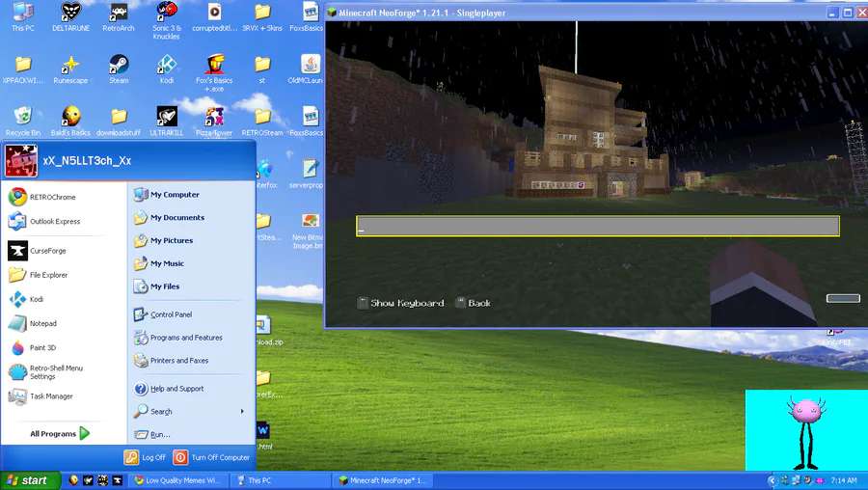Focus the Minecraft chat input box
This screenshot has width=868, height=490.
pyautogui.click(x=598, y=227)
